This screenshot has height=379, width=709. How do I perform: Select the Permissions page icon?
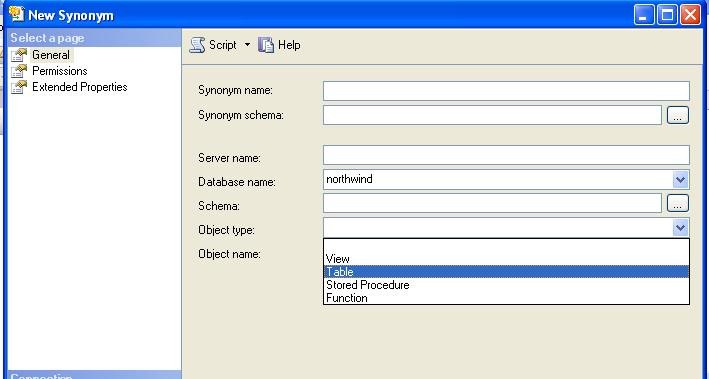(19, 71)
